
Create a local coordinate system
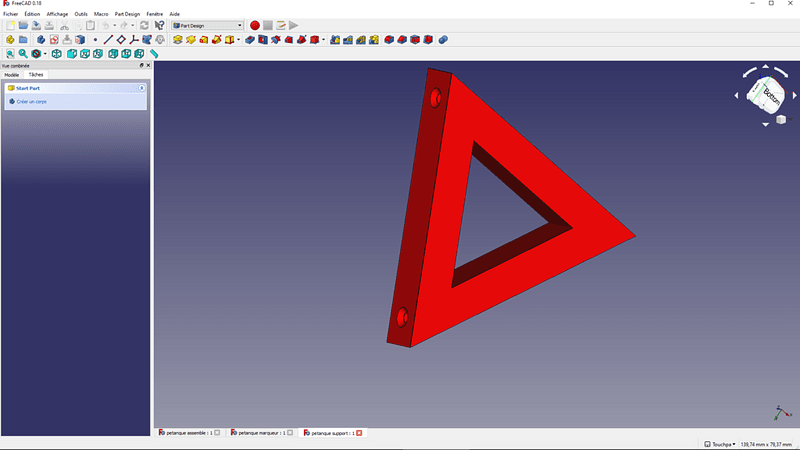(134, 40)
